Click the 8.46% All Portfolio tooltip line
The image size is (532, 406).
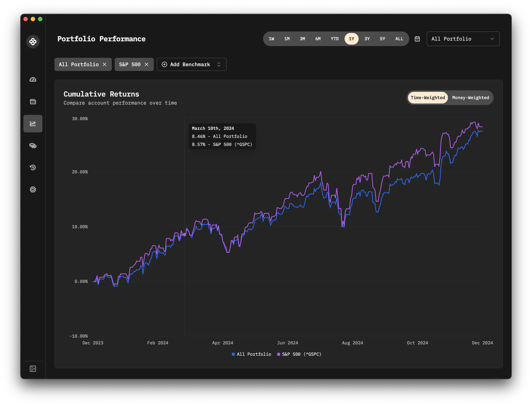[x=219, y=136]
